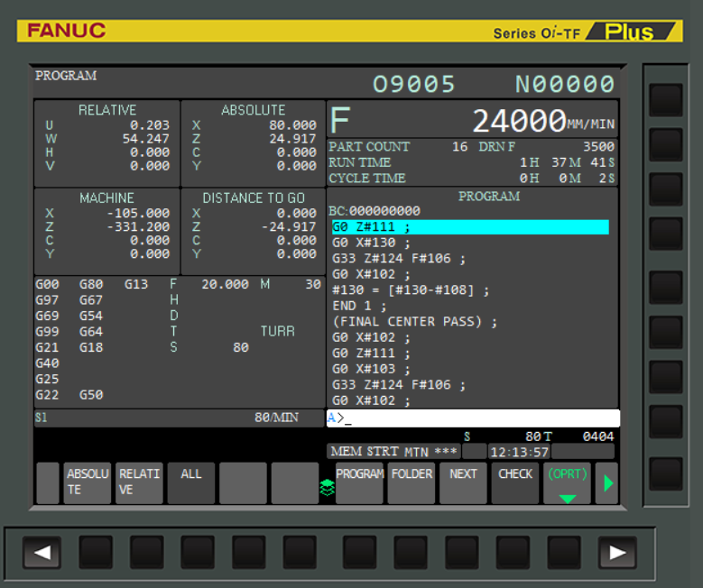Viewport: 703px width, 588px height.
Task: Click the modal F value 20.000
Action: pos(225,284)
